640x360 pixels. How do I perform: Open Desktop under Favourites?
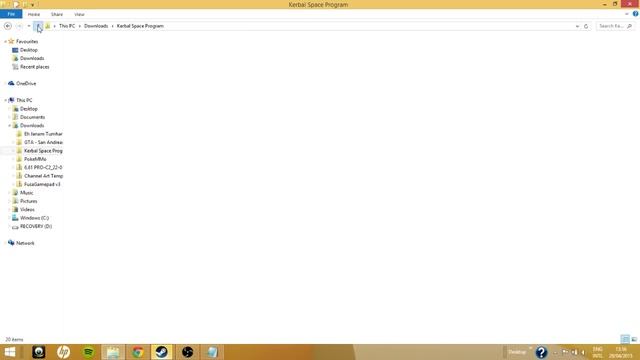tap(29, 50)
